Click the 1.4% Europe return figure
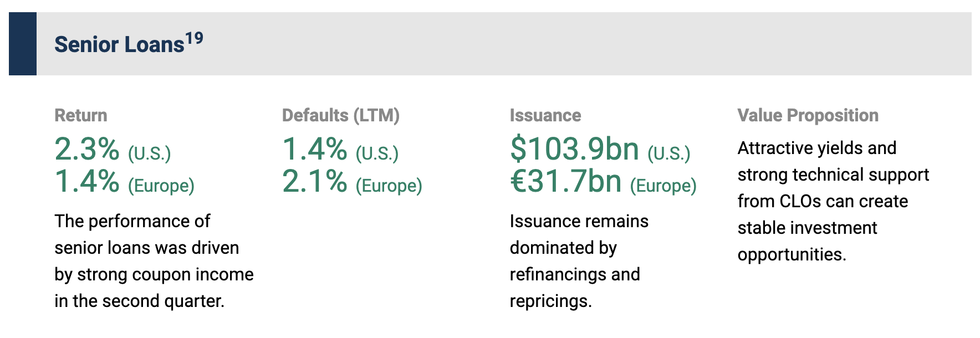 click(87, 181)
